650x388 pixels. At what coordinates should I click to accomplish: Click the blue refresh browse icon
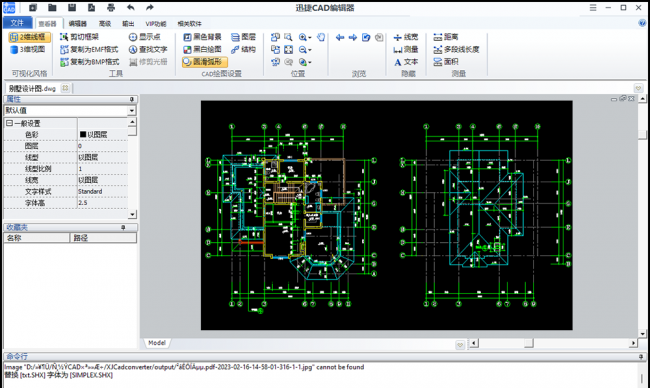(x=366, y=37)
